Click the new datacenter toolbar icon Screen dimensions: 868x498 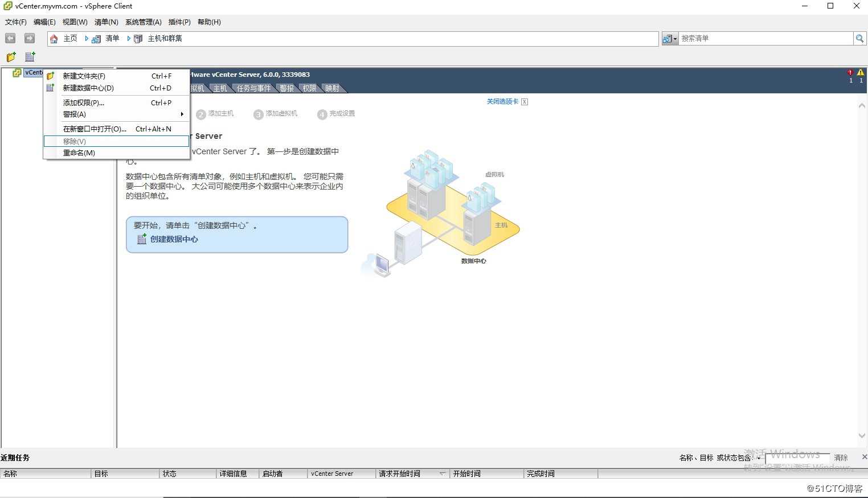(30, 57)
